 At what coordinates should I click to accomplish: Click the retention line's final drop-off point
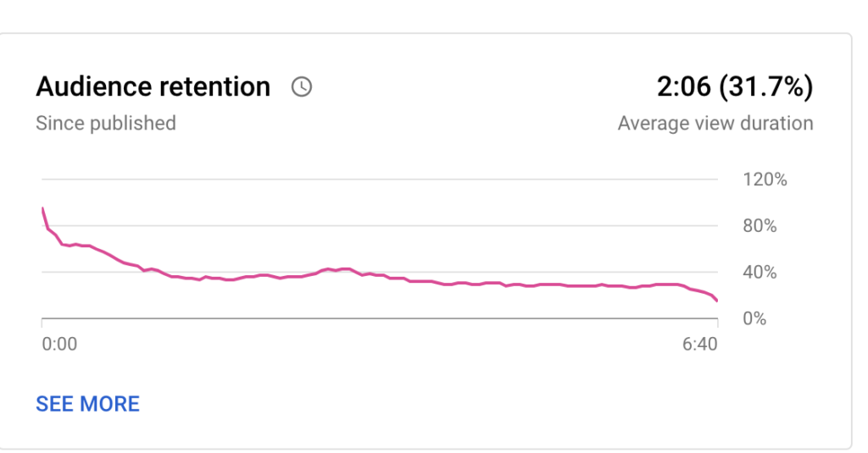point(717,301)
